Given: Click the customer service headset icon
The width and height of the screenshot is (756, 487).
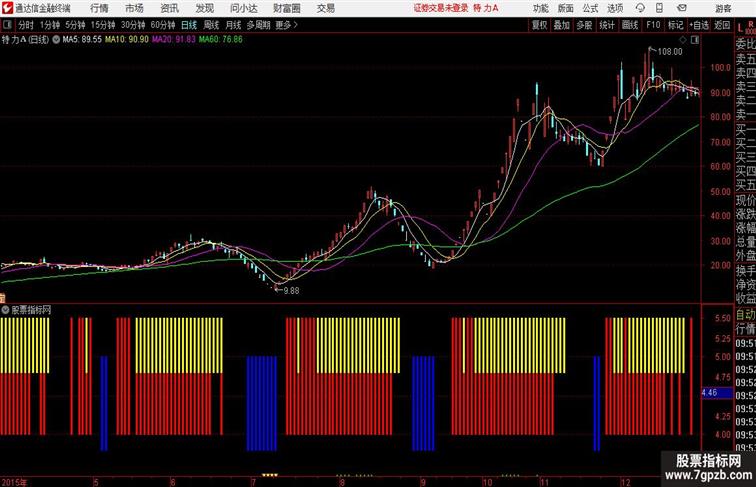Looking at the screenshot, I should (640, 8).
